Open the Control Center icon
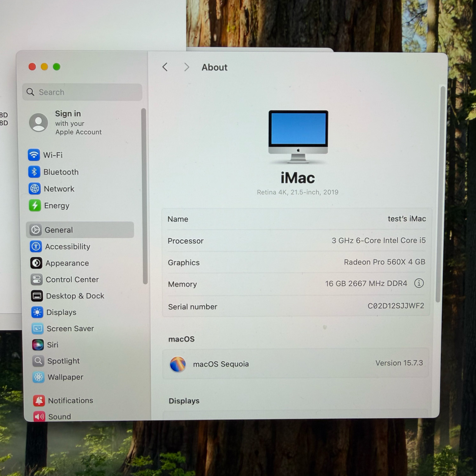Screen dimensions: 476x476 point(36,279)
